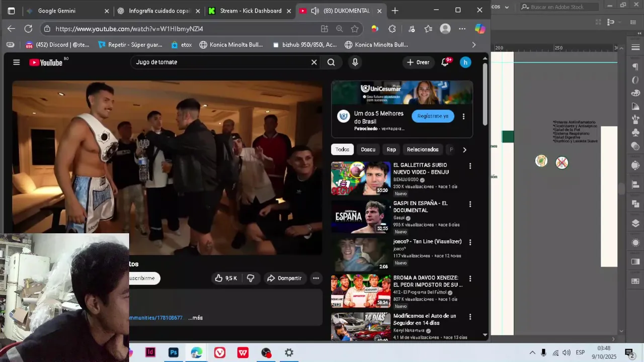Open system volume in the tray
This screenshot has width=644, height=362.
tap(567, 352)
